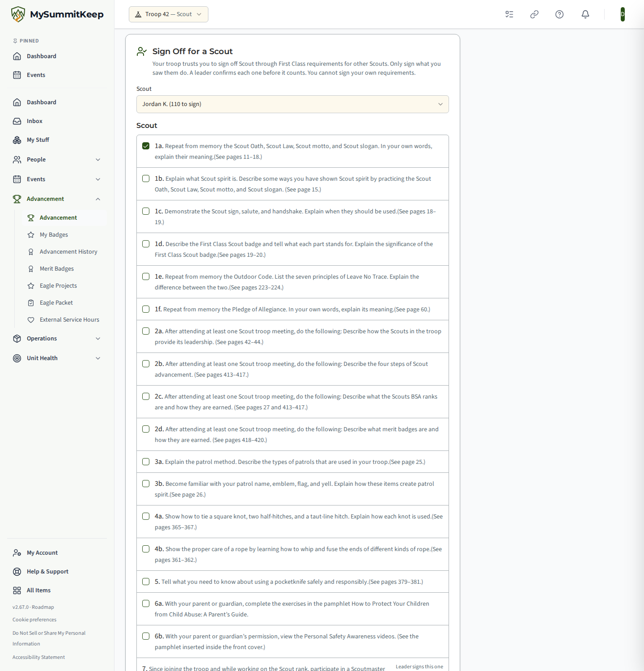This screenshot has height=671, width=644.
Task: Check requirement 5 pocketknife safety checkbox
Action: pos(146,582)
